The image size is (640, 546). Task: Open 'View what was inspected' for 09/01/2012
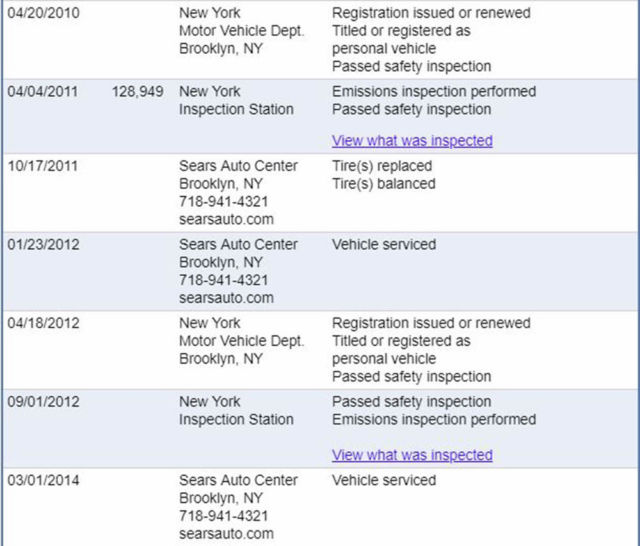(x=412, y=455)
